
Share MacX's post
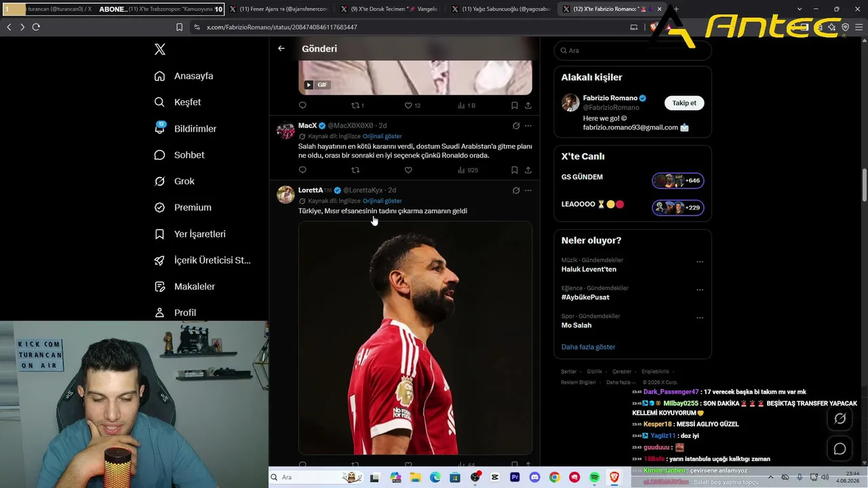click(528, 170)
